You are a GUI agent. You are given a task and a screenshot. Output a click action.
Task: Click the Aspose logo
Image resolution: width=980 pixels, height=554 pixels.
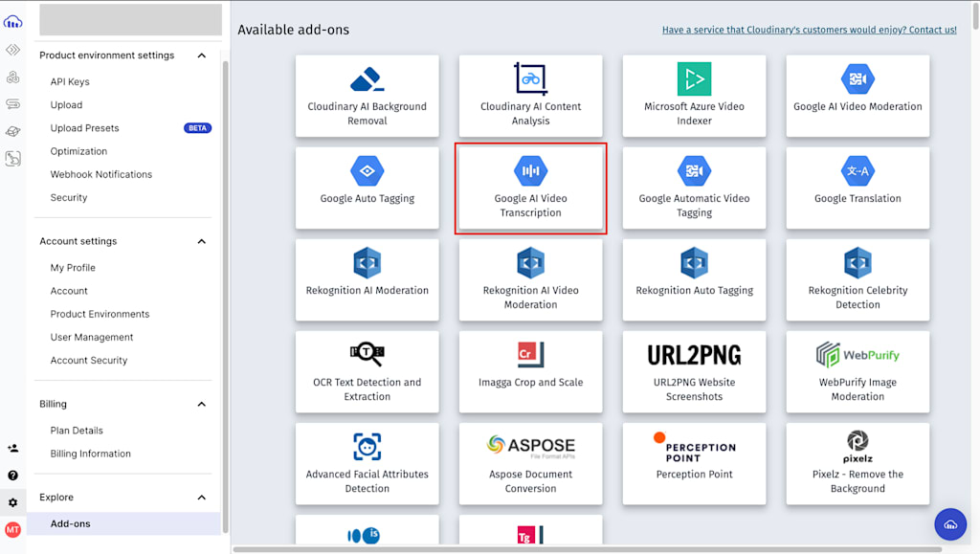click(530, 445)
